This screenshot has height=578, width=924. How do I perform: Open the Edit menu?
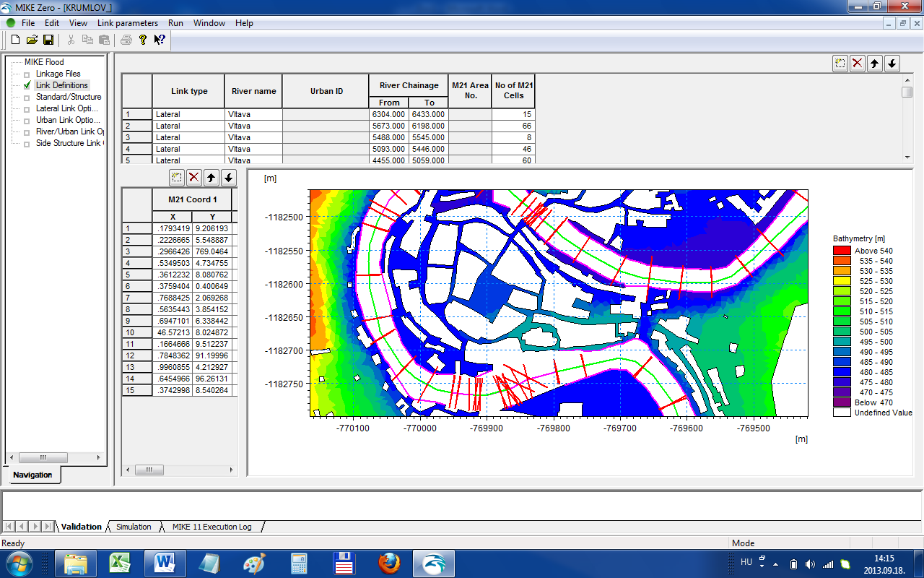(52, 23)
